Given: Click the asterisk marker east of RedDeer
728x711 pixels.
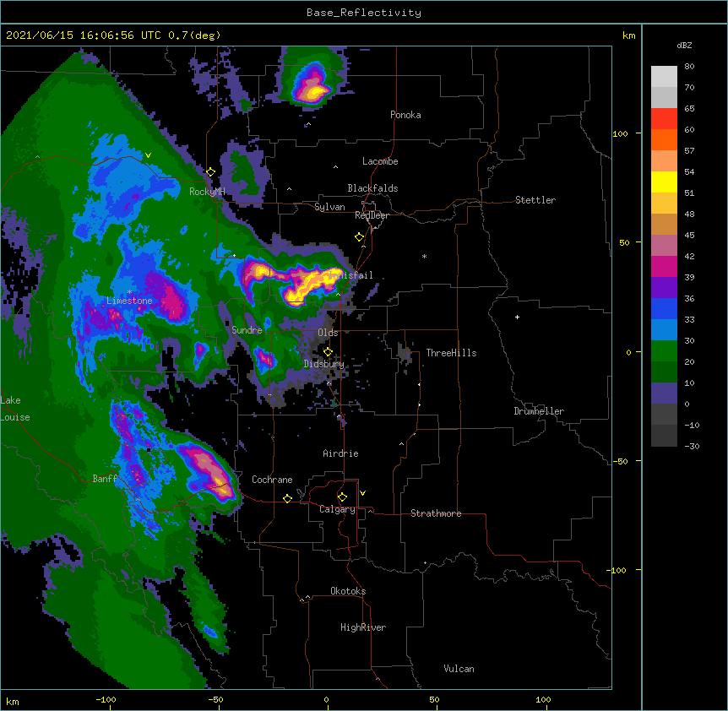Looking at the screenshot, I should click(424, 256).
